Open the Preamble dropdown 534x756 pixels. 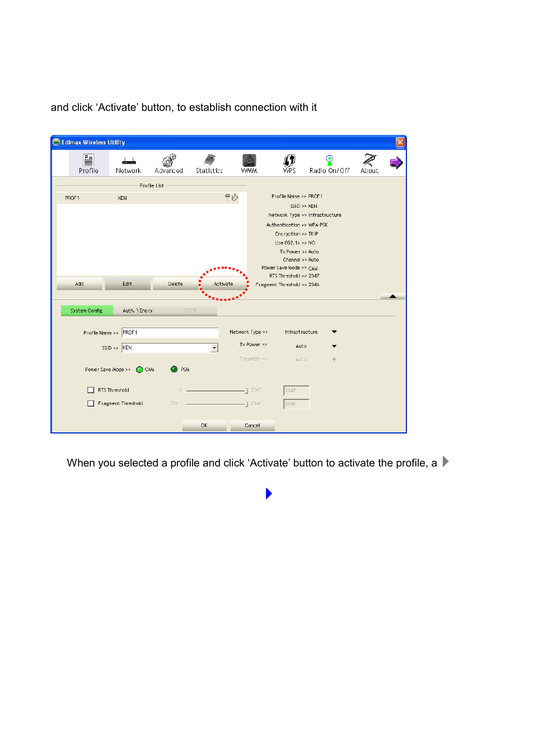click(x=334, y=360)
